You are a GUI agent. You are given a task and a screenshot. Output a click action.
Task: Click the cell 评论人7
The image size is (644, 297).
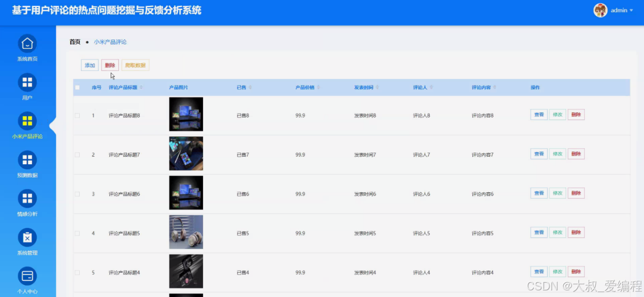422,155
